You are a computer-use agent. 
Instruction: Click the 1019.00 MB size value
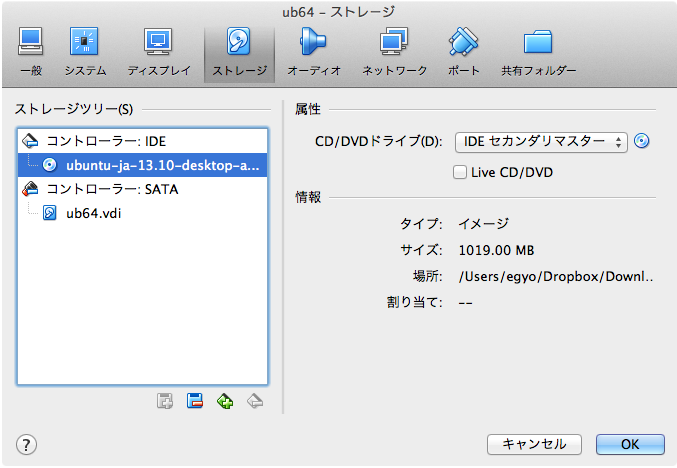pos(496,250)
